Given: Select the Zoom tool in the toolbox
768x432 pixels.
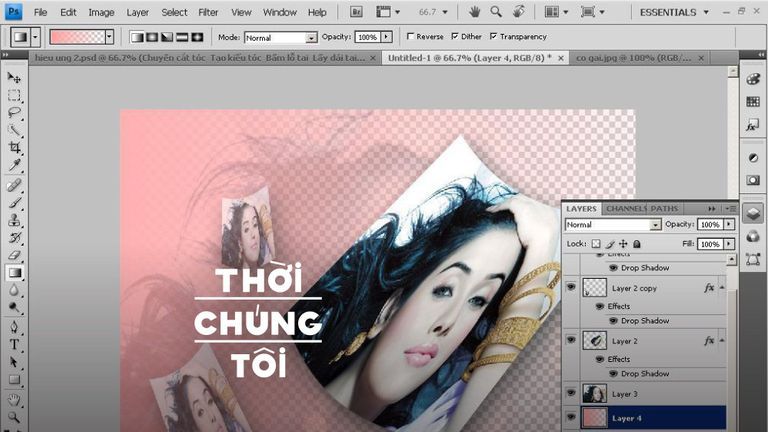Looking at the screenshot, I should (x=14, y=417).
